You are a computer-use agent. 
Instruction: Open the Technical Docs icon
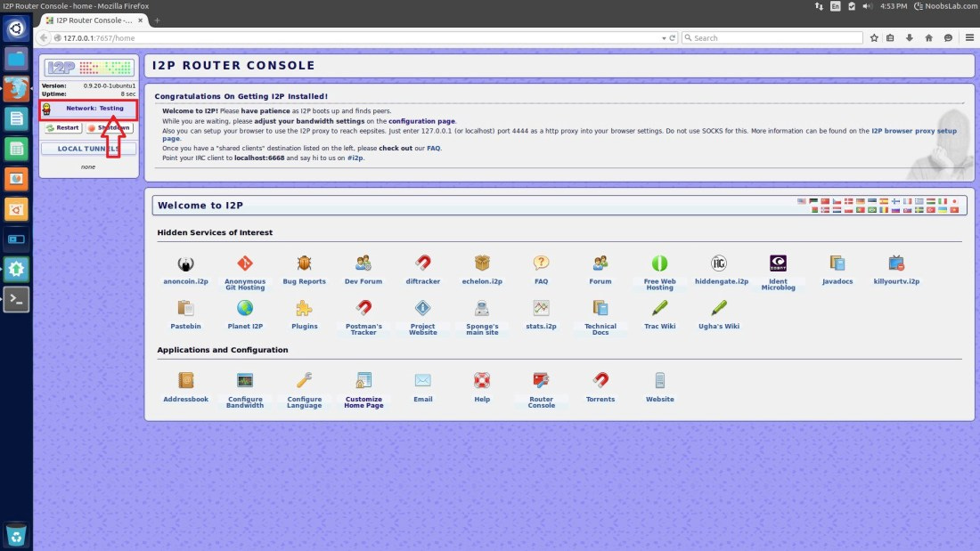(600, 309)
